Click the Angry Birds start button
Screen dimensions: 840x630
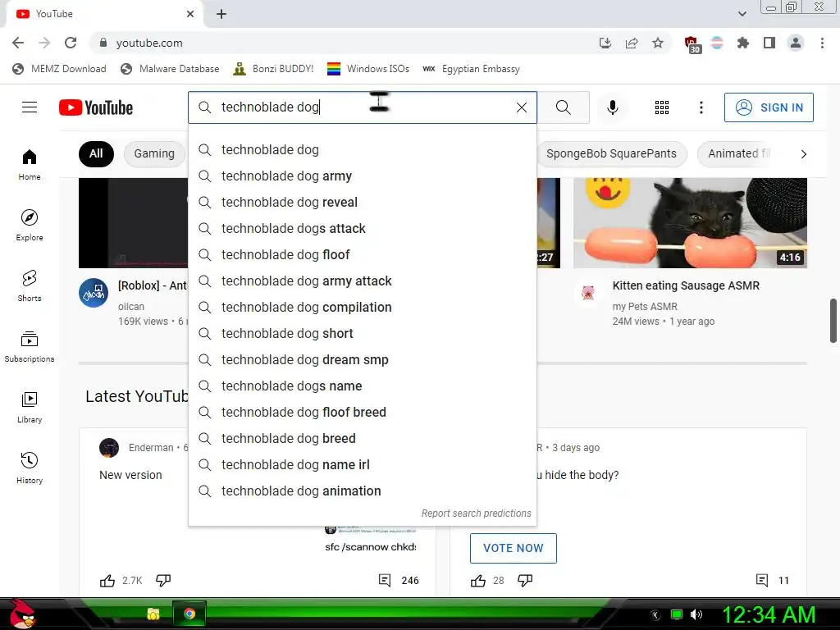[22, 614]
